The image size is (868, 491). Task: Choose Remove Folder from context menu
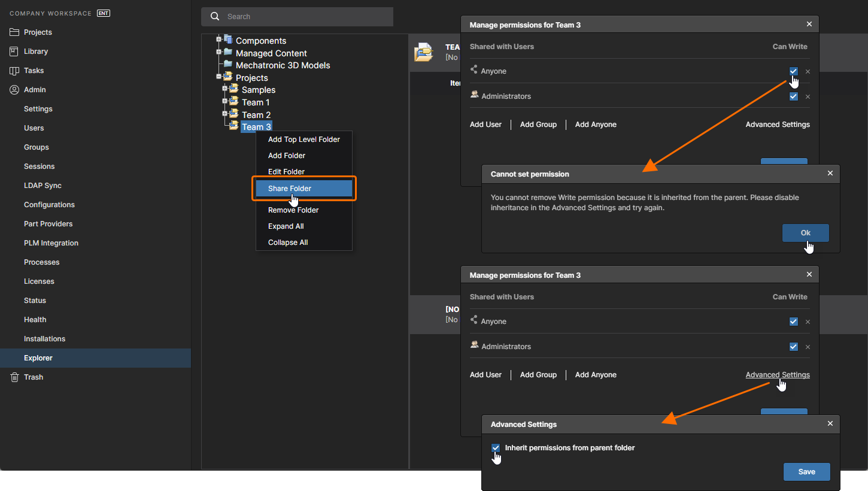click(x=304, y=210)
